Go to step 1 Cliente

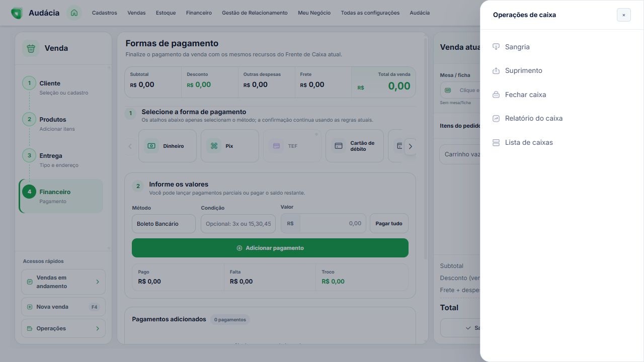click(x=61, y=87)
